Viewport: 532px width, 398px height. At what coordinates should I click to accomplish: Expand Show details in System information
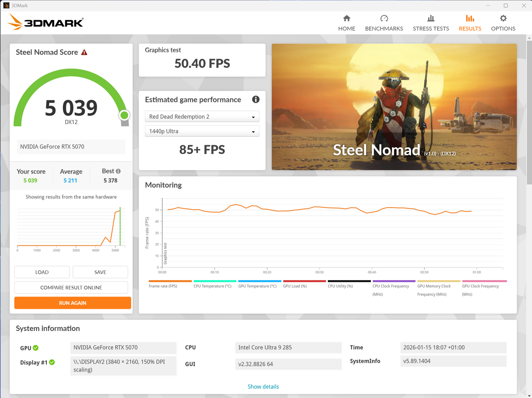(x=263, y=386)
